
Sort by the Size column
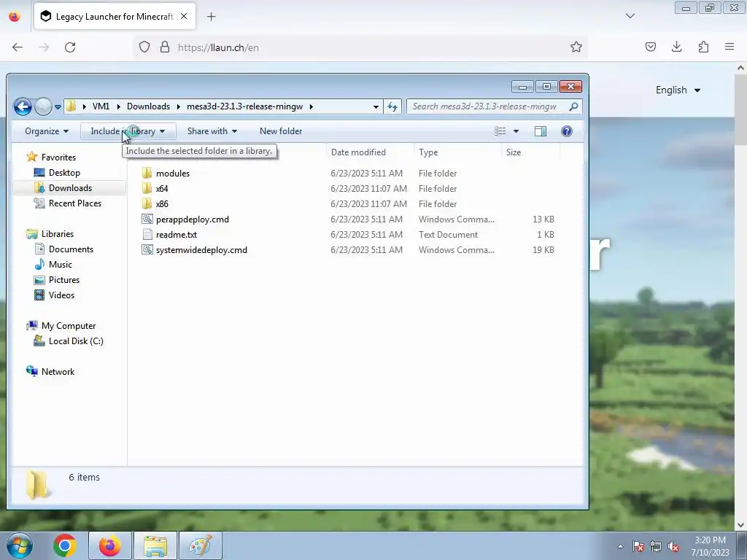(x=513, y=152)
